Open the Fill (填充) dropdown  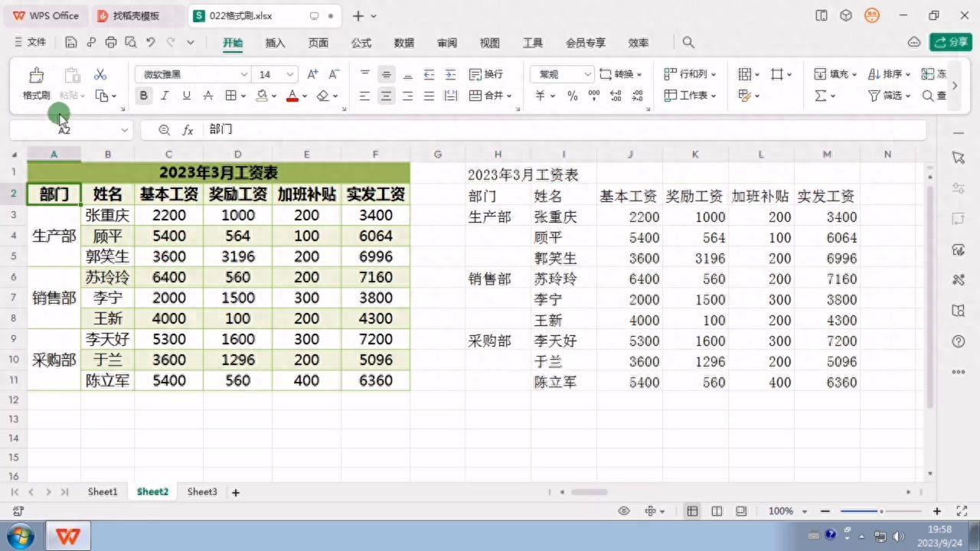pos(835,74)
